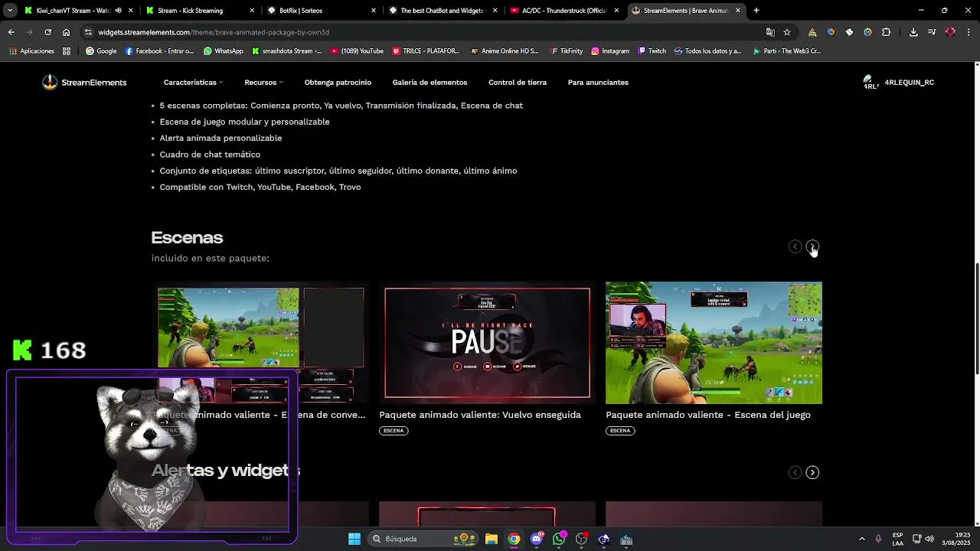Open the bookmarks grid icon beside Aplicaciones
980x551 pixels.
click(x=67, y=51)
